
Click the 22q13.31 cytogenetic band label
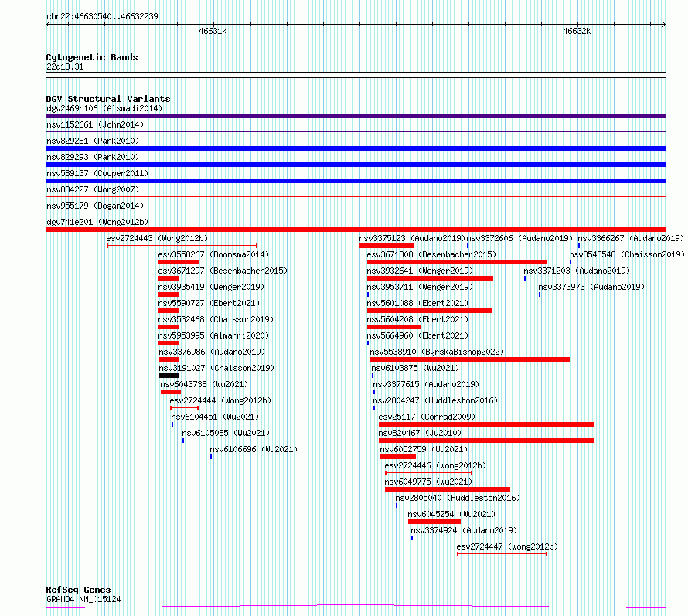65,66
